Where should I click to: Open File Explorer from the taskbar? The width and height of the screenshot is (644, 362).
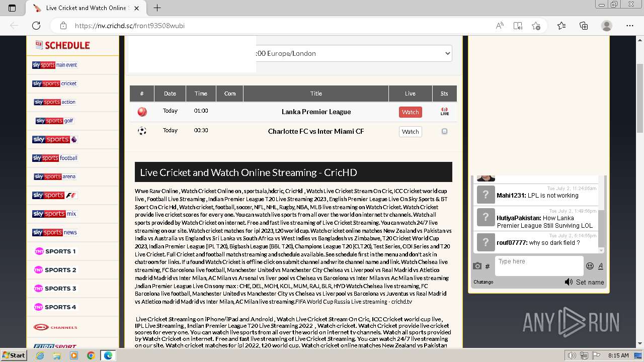coord(57,355)
